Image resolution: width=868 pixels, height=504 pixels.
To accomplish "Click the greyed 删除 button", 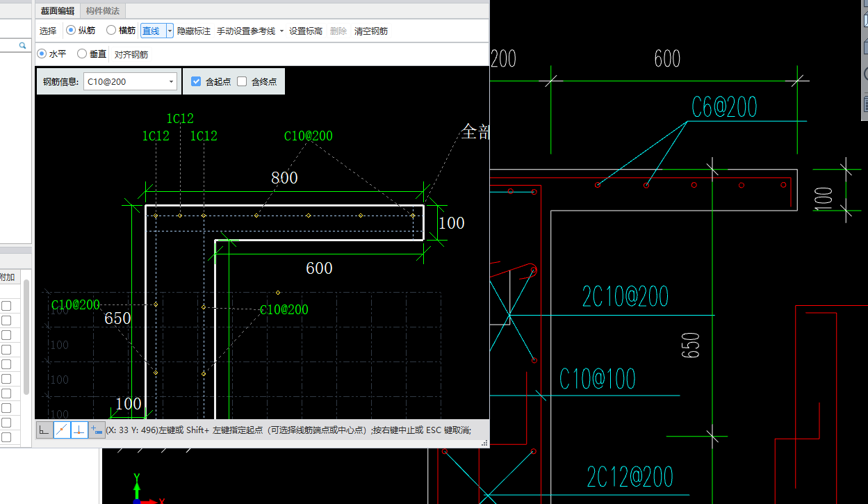I will 338,31.
